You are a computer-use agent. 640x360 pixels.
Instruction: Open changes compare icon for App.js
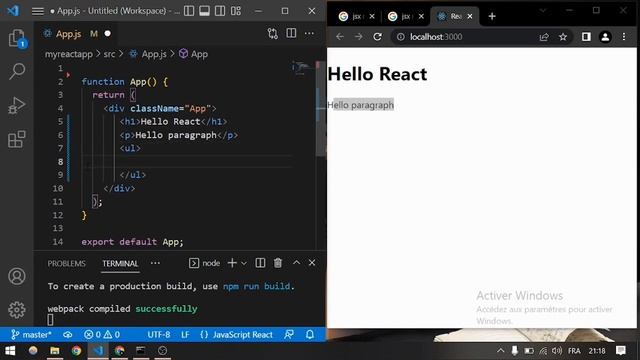(x=273, y=33)
